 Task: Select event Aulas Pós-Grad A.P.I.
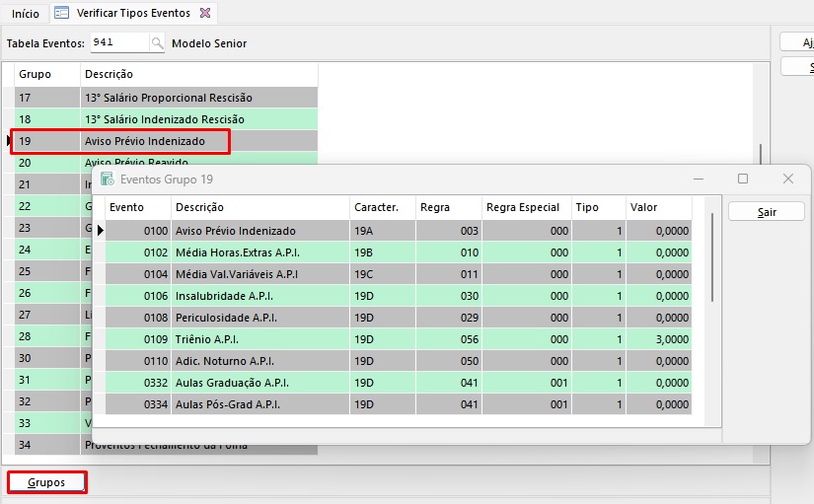coord(399,404)
